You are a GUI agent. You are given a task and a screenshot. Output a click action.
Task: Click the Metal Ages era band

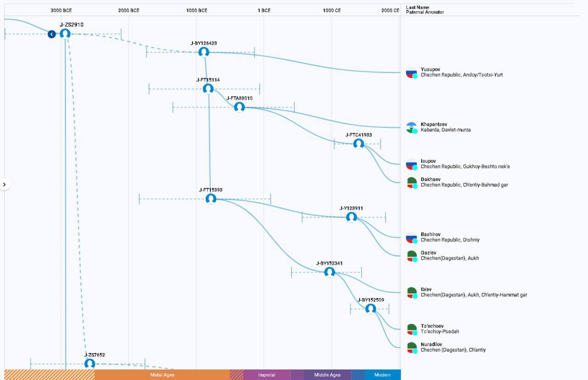(162, 375)
